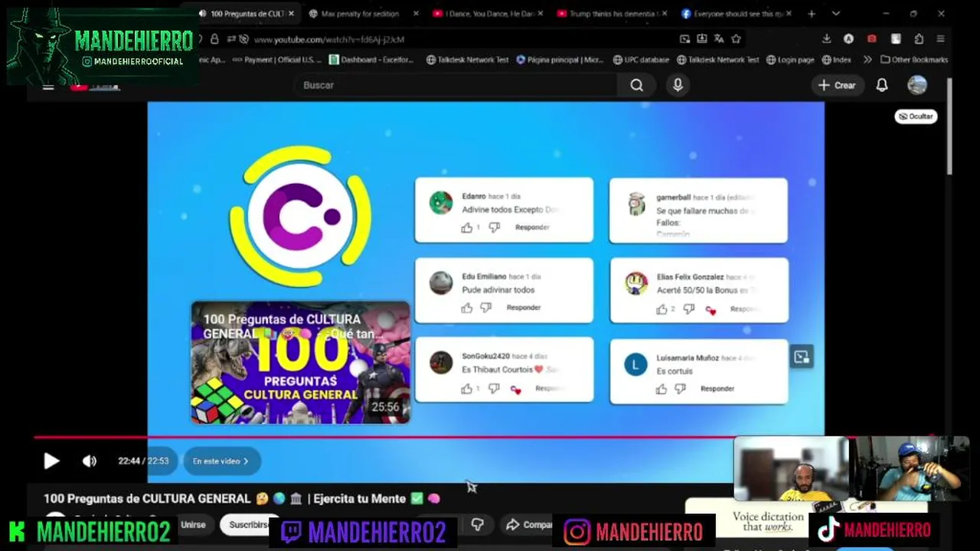Open YouTube notifications bell
This screenshot has width=980, height=551.
point(882,86)
